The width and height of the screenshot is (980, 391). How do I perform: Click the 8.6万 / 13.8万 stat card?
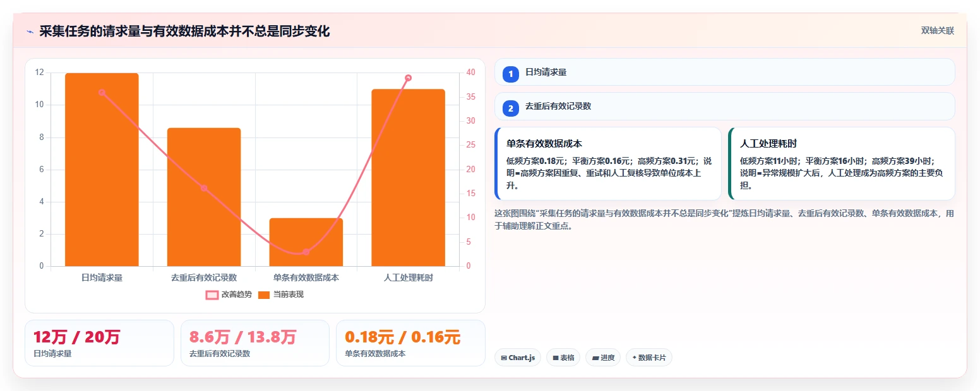[x=255, y=343]
